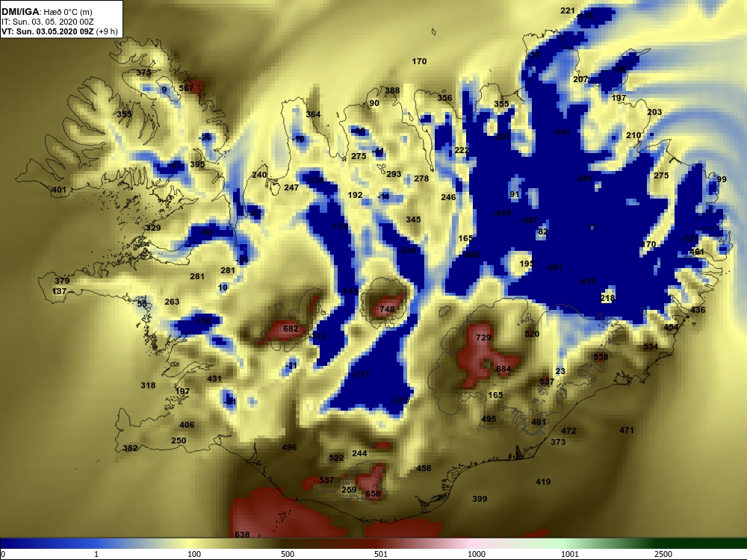Click the map value '461' on the east coast
The height and width of the screenshot is (560, 747).
coord(696,251)
